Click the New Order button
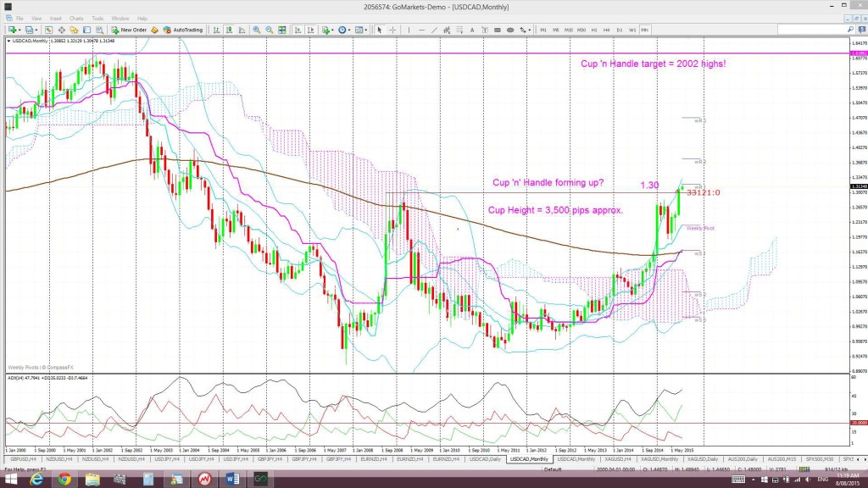 tap(129, 30)
